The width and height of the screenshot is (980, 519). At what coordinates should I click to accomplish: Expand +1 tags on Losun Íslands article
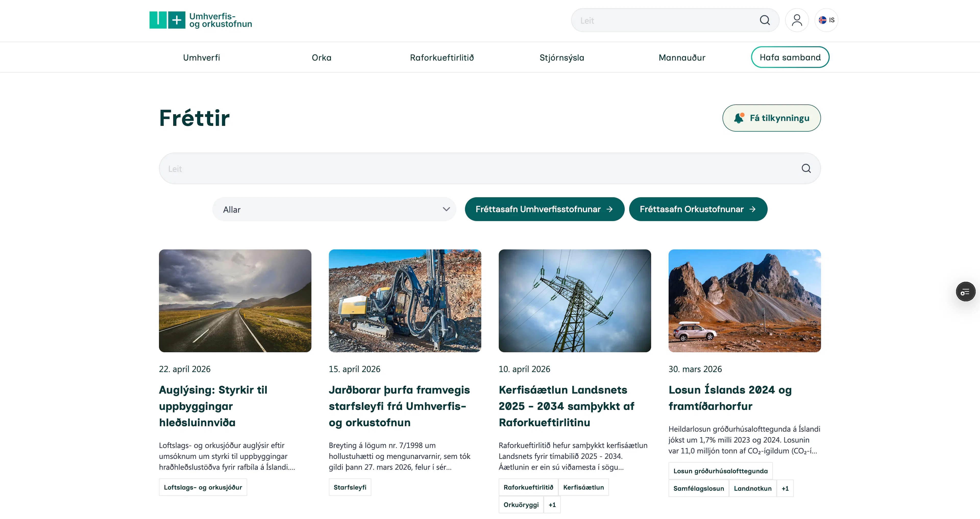pyautogui.click(x=785, y=488)
